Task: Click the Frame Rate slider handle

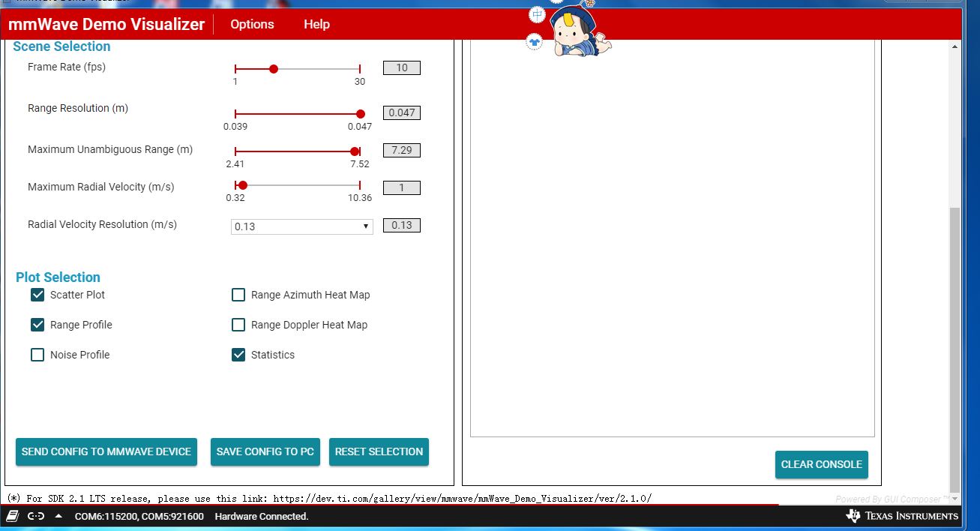Action: click(x=274, y=69)
